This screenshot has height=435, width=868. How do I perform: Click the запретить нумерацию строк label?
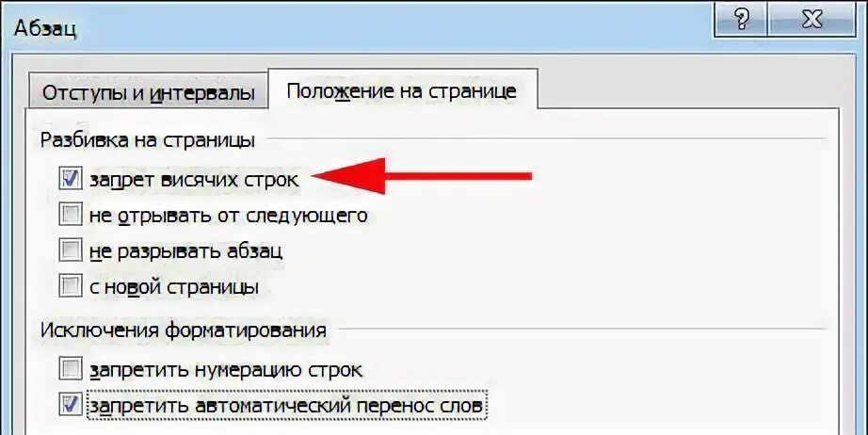[x=226, y=370]
